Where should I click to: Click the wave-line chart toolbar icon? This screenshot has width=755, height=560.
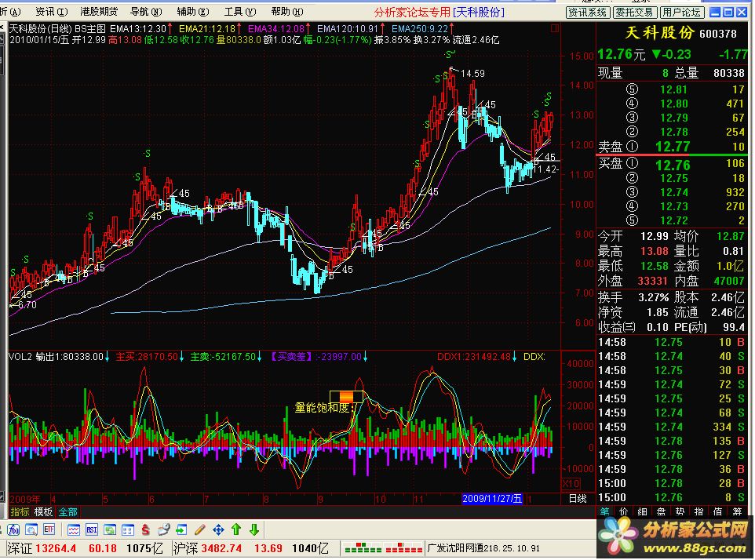73,529
